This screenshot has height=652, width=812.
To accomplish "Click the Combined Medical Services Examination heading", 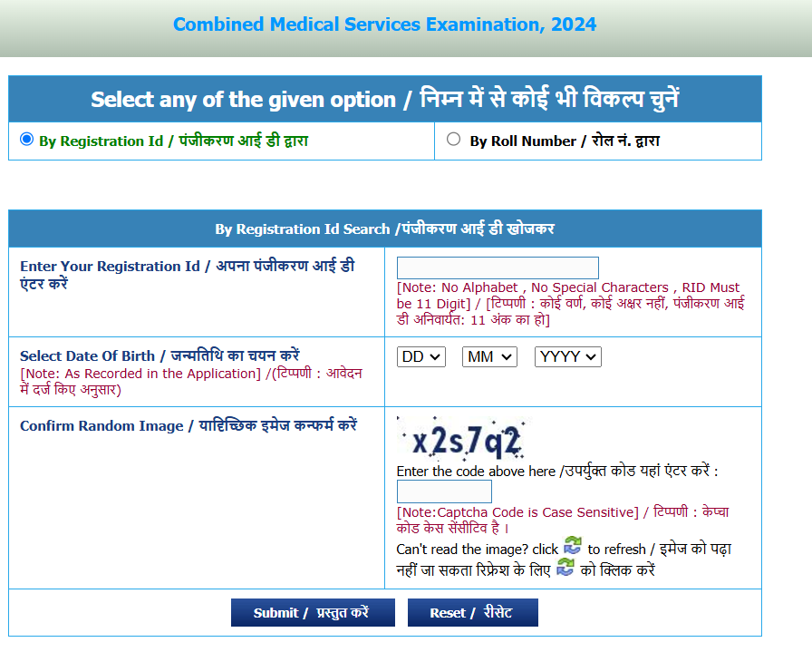I will click(x=383, y=24).
